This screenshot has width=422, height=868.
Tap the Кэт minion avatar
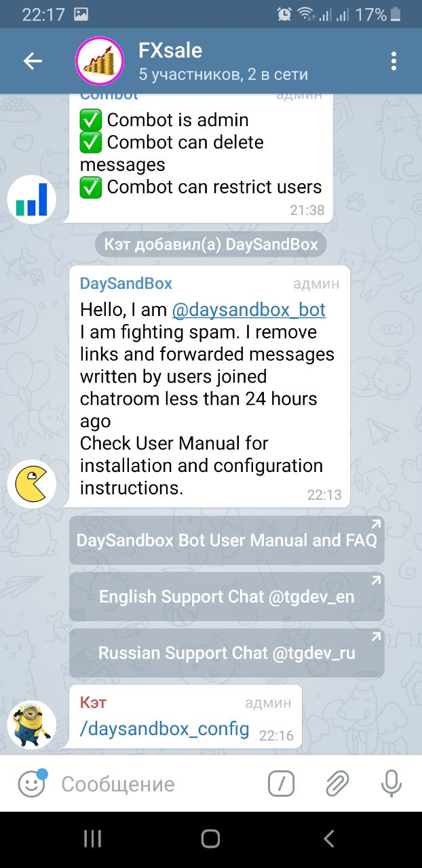[32, 725]
